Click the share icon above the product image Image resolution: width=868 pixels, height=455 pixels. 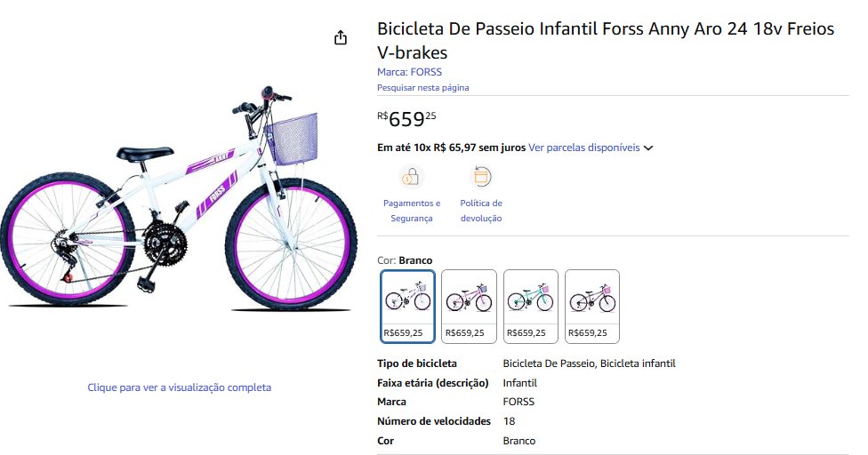[x=340, y=37]
